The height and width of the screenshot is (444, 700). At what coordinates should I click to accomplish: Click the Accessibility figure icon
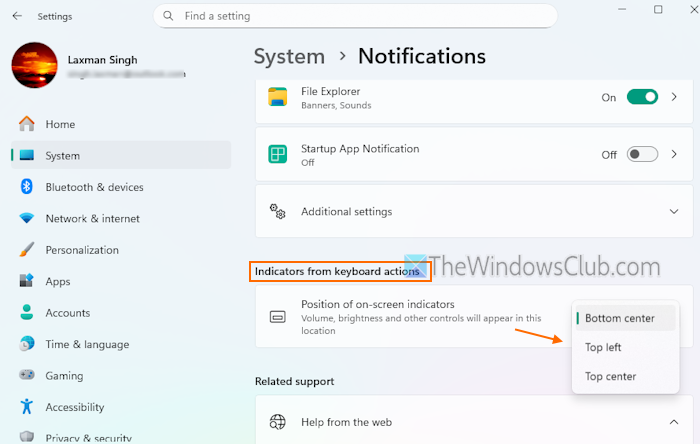pos(27,407)
